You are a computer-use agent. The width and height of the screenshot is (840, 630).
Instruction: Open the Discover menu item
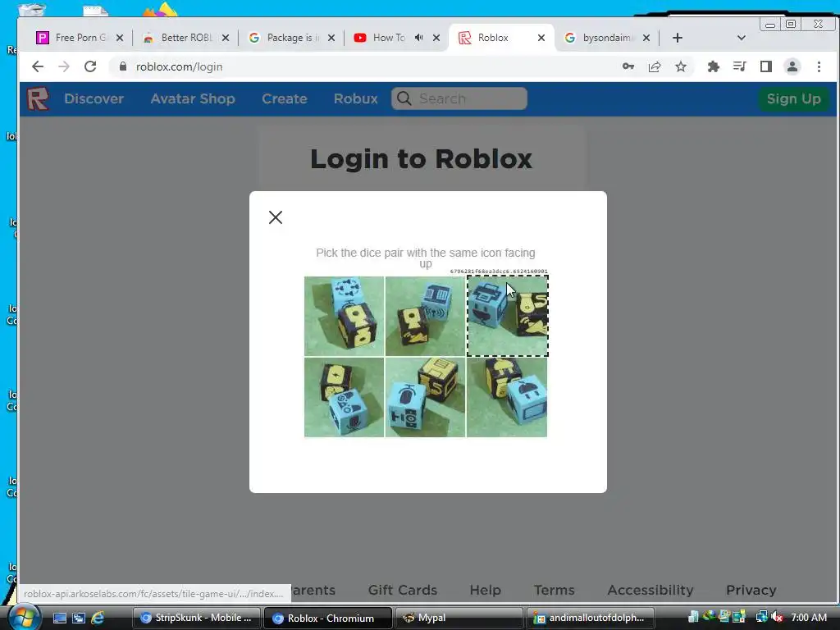94,98
